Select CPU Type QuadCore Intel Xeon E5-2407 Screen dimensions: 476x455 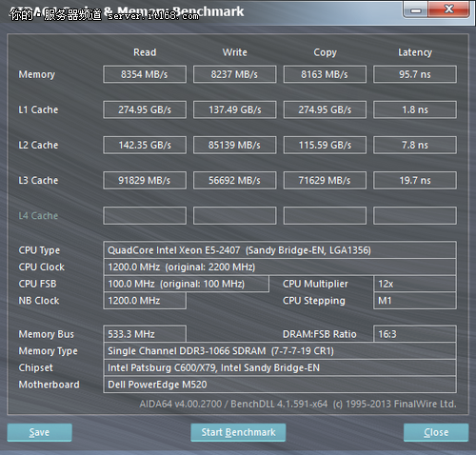[x=280, y=250]
